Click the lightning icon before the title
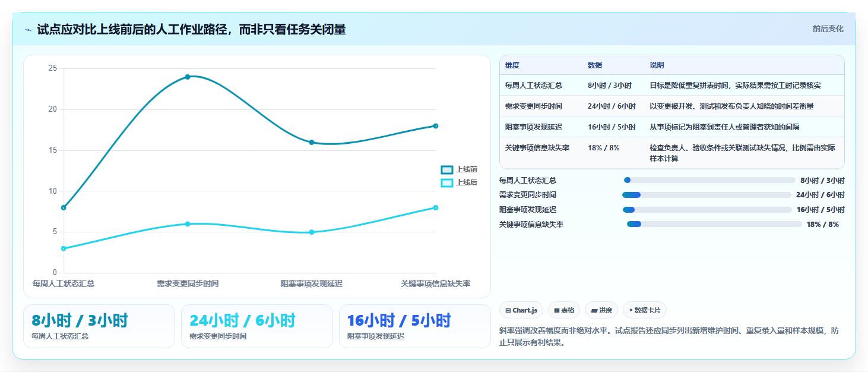The image size is (868, 372). point(28,29)
